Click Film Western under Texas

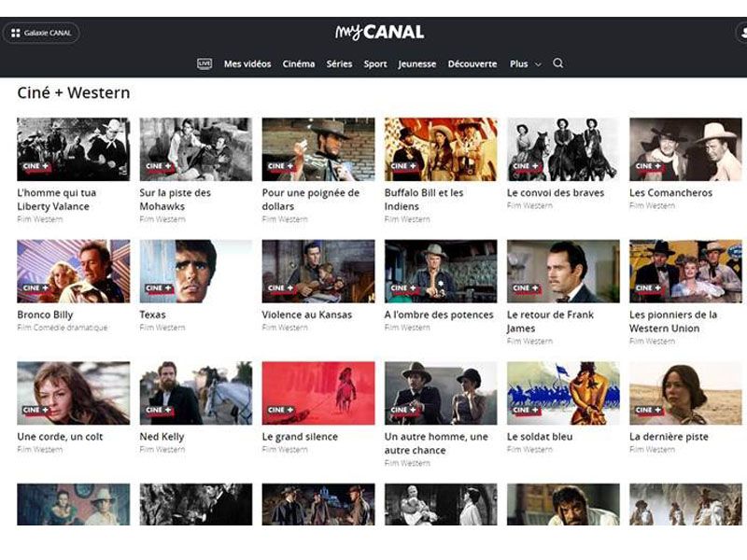click(162, 328)
